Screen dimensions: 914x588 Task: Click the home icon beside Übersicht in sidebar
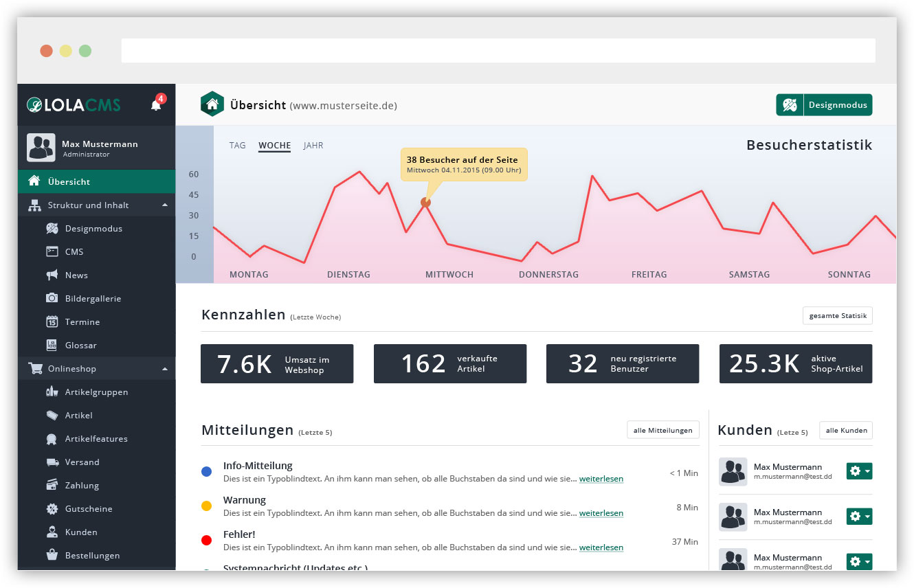click(x=34, y=181)
